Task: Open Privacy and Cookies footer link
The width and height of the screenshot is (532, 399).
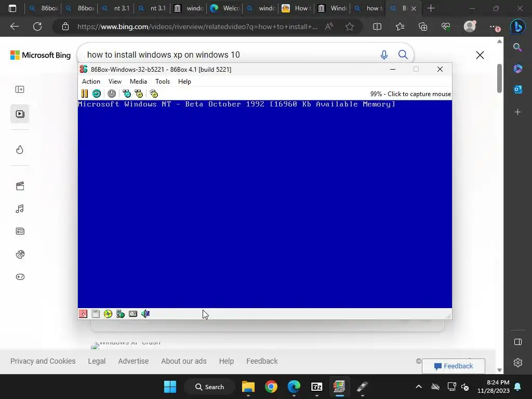Action: (43, 361)
